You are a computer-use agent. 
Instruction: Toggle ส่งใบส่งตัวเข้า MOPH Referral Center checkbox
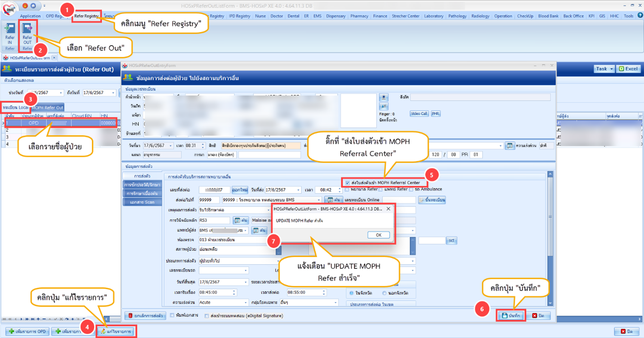(347, 183)
